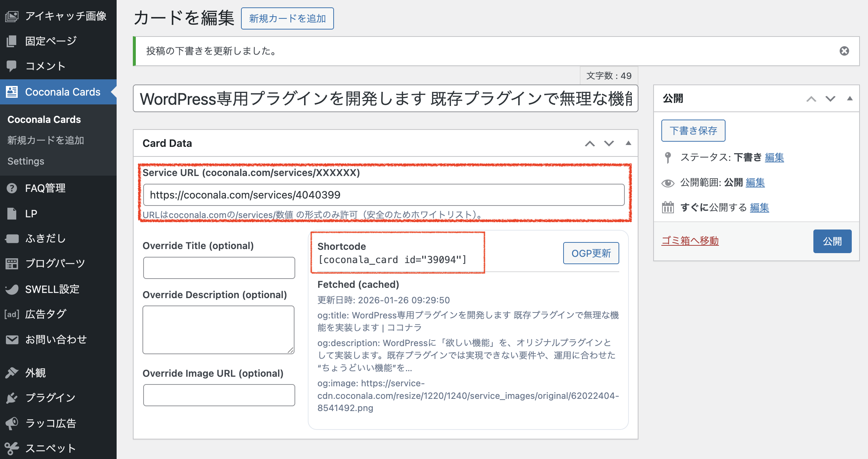Move Card Data panel down
The width and height of the screenshot is (868, 459).
click(609, 144)
